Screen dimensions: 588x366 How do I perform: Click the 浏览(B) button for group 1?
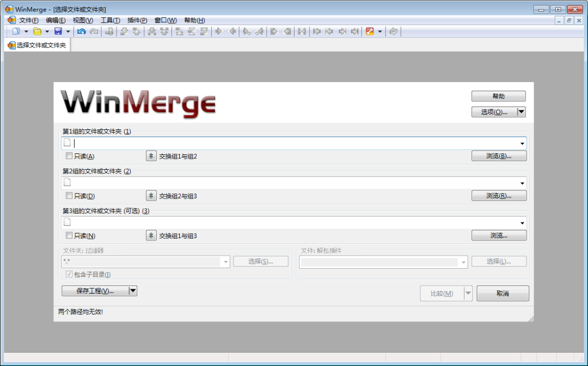498,156
